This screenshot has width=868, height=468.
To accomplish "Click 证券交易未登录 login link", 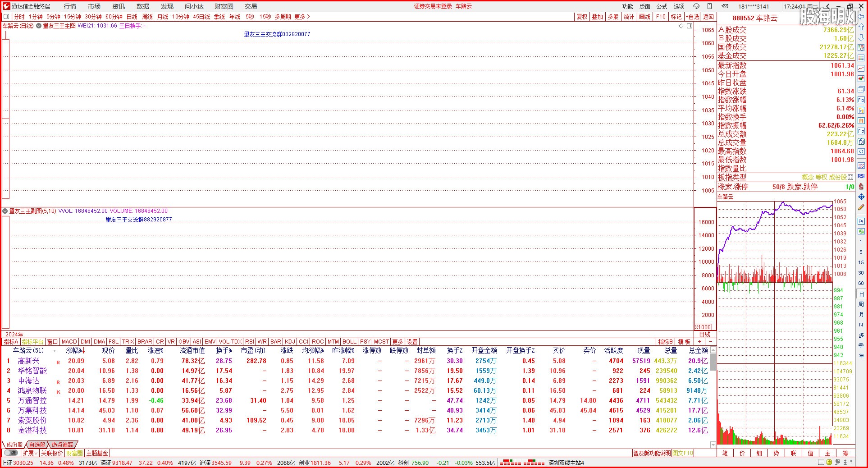I will point(433,6).
